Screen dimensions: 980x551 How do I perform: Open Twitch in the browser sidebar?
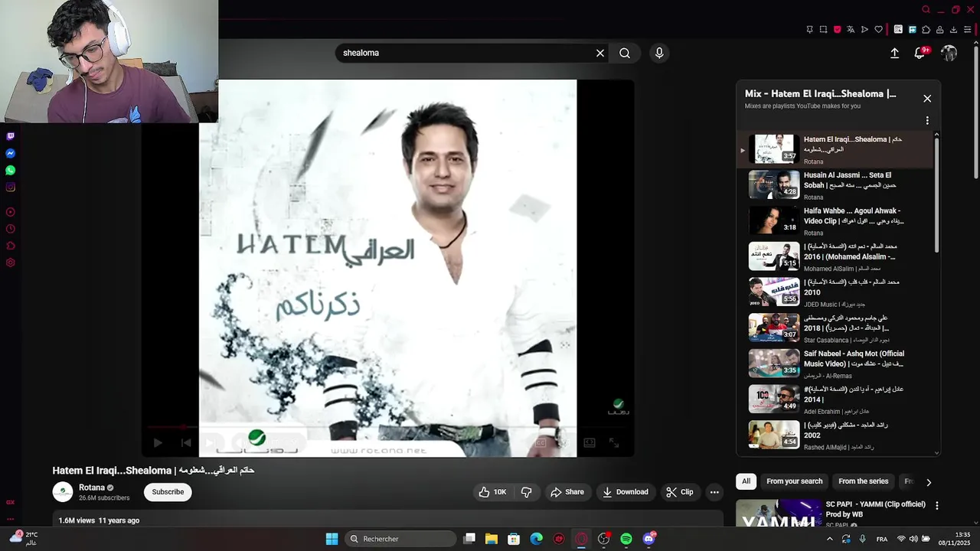pos(10,136)
